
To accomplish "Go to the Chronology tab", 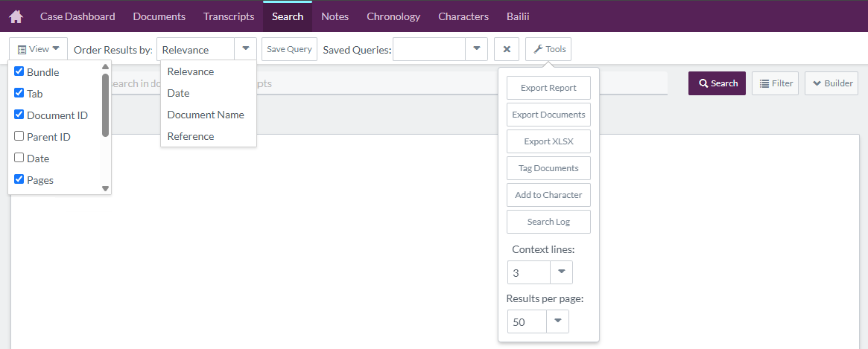I will tap(393, 16).
